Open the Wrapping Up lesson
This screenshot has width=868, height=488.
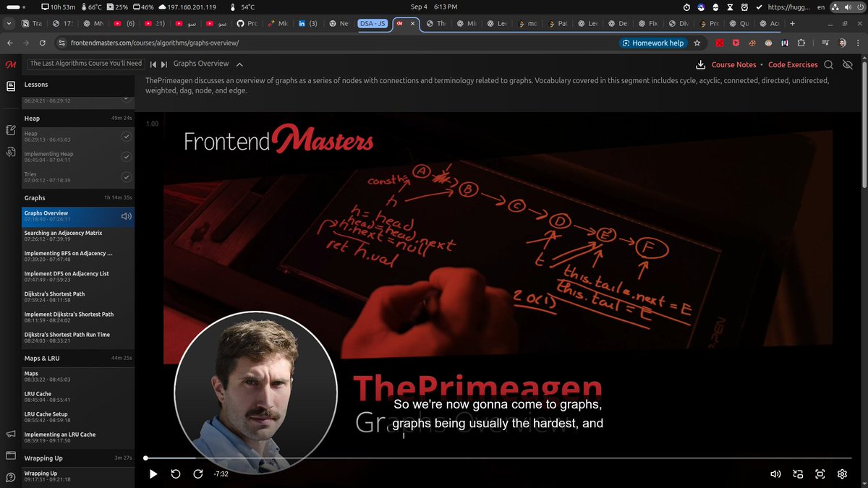pos(78,476)
